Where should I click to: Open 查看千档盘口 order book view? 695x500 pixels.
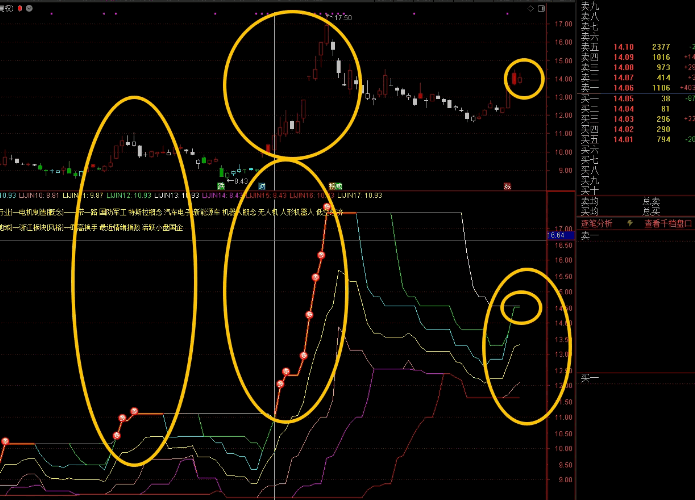click(x=668, y=224)
